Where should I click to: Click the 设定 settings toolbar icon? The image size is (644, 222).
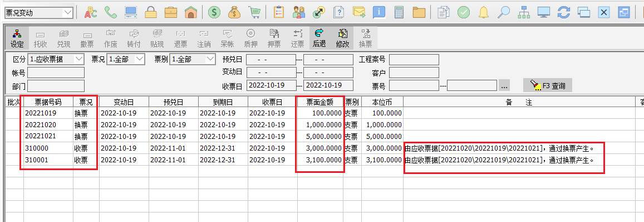17,38
